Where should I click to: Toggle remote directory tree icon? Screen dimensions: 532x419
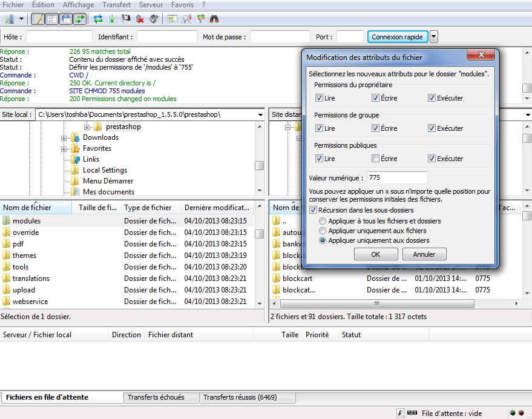click(66, 19)
